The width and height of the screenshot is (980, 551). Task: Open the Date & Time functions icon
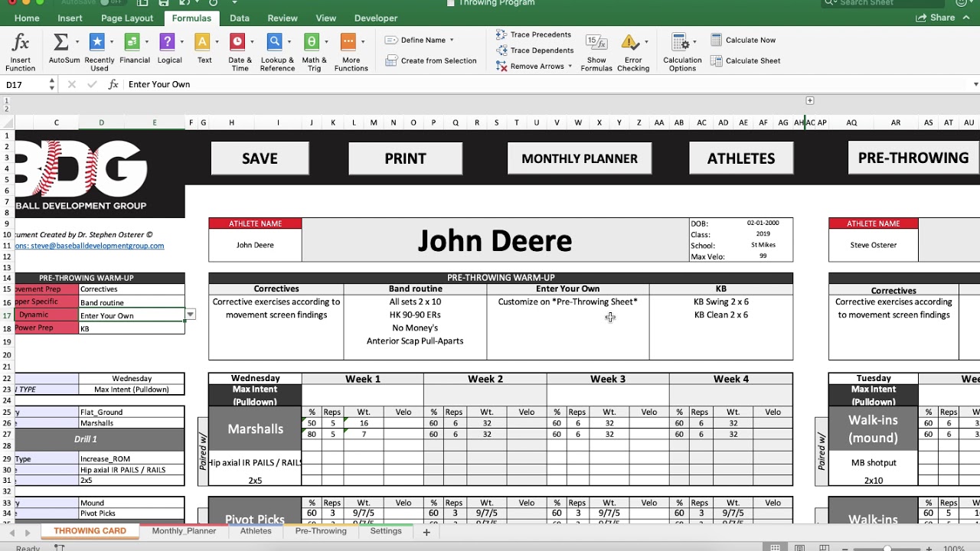pos(237,42)
